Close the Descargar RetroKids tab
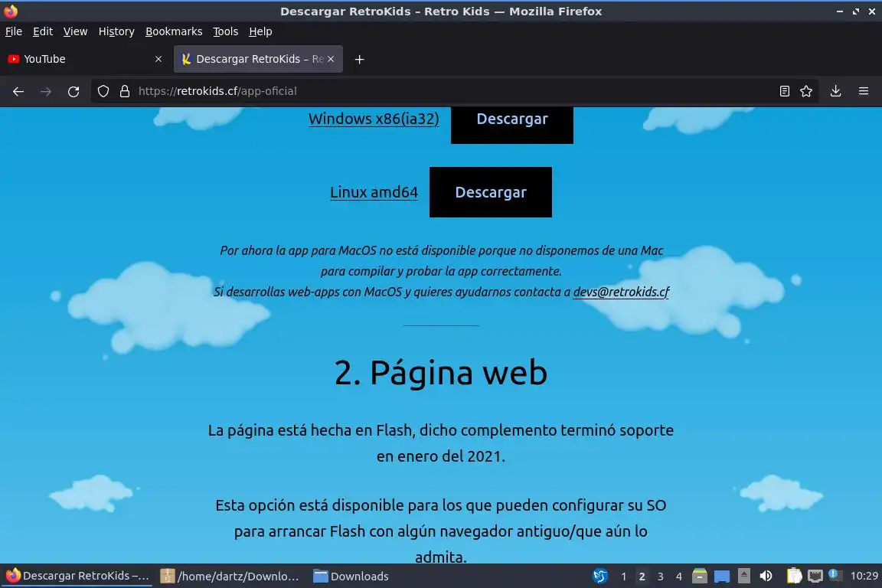The image size is (882, 588). [x=331, y=59]
